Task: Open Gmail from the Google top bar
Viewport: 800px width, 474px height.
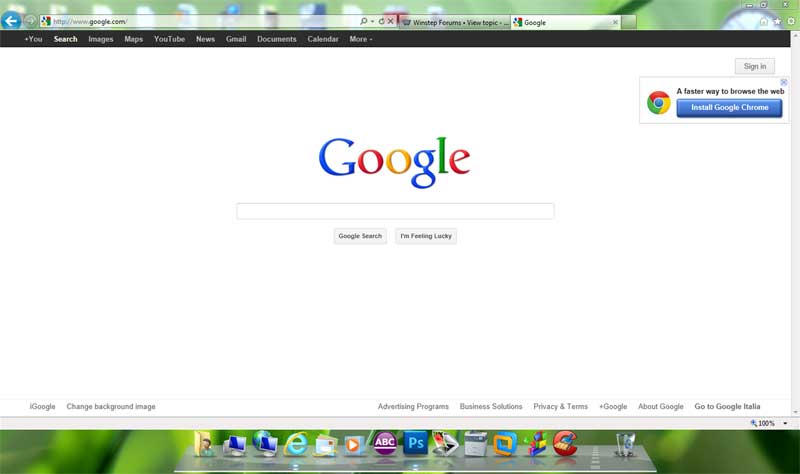Action: point(236,39)
